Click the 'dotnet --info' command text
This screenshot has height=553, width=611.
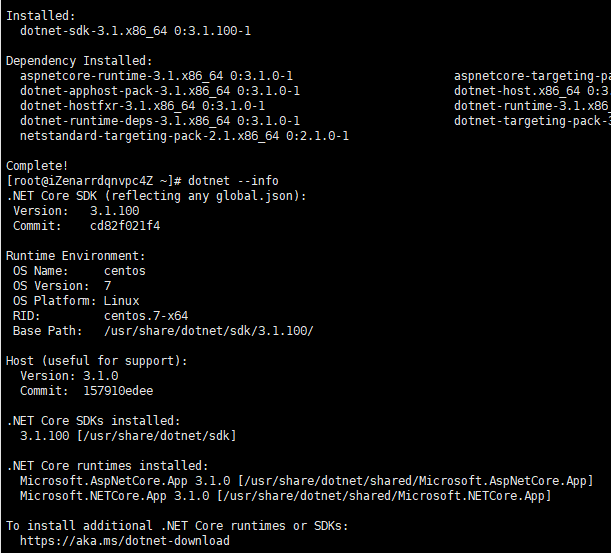pyautogui.click(x=233, y=181)
